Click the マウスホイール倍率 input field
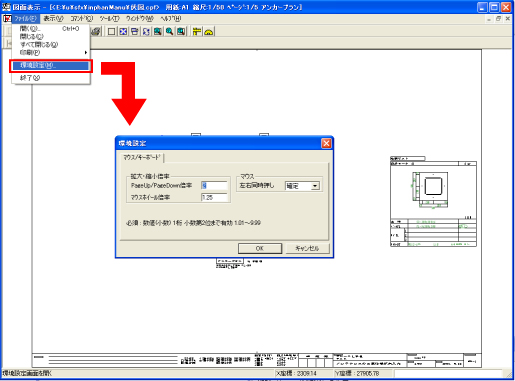This screenshot has height=381, width=515. (214, 197)
